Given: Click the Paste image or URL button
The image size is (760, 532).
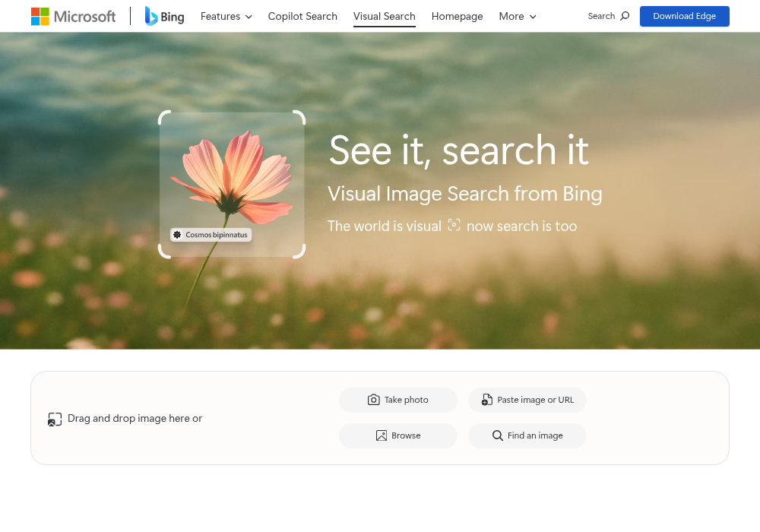Looking at the screenshot, I should [527, 401].
